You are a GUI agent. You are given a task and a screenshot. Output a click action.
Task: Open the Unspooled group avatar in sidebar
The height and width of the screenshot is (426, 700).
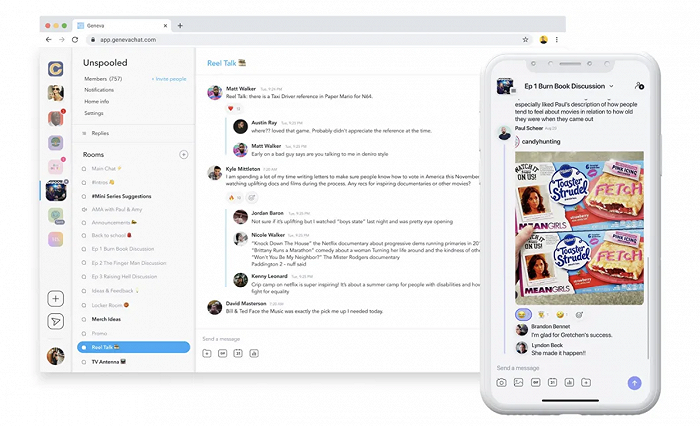[56, 191]
